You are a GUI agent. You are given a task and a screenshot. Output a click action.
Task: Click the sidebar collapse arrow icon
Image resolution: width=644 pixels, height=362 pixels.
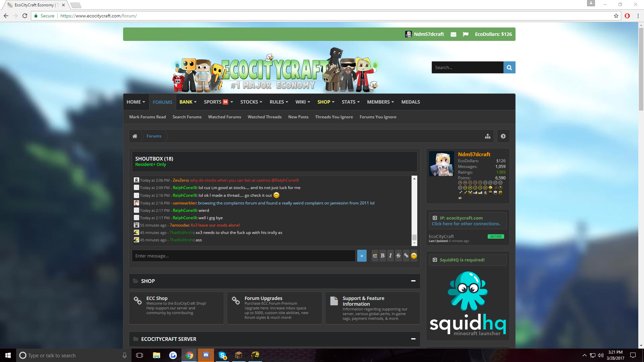click(503, 136)
